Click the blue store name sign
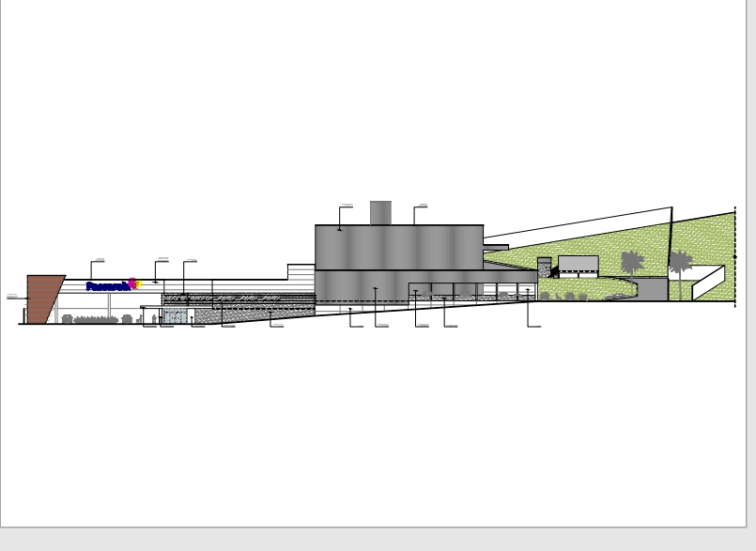 [x=106, y=286]
